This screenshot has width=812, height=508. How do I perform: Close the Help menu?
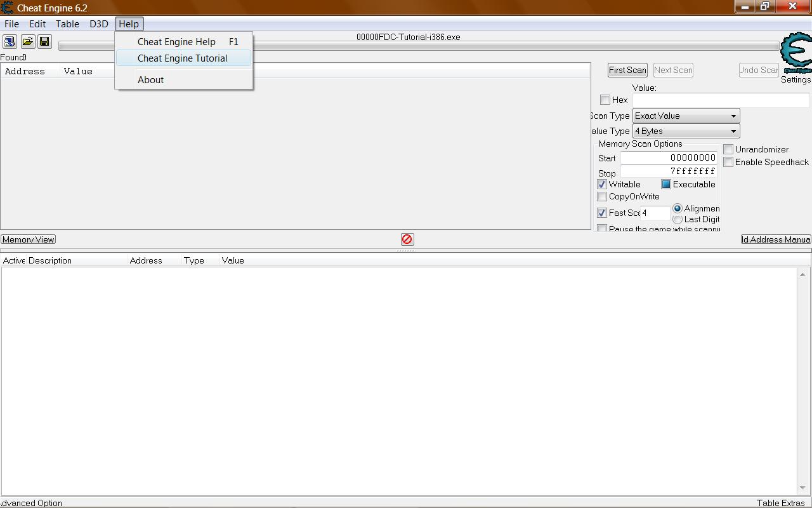point(129,23)
